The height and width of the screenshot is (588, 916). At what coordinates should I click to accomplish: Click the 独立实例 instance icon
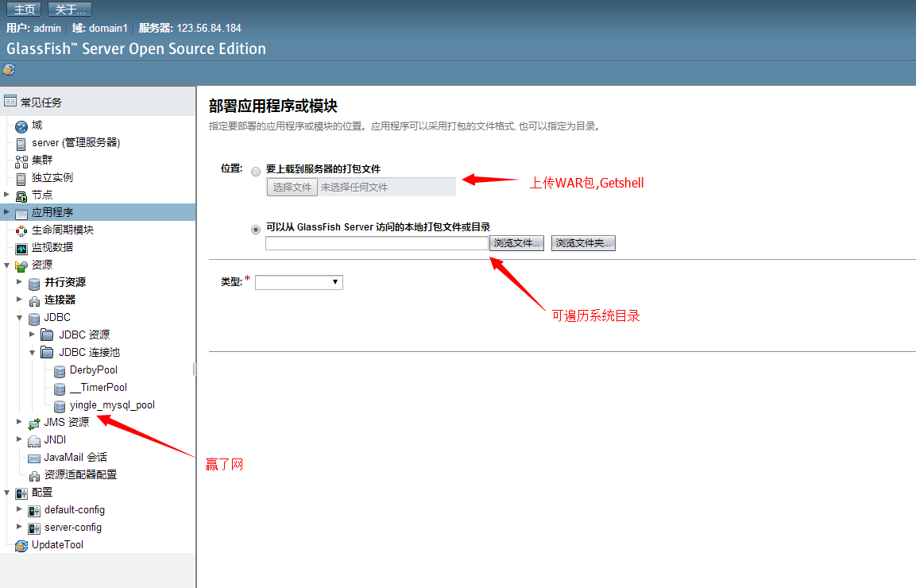pyautogui.click(x=21, y=179)
